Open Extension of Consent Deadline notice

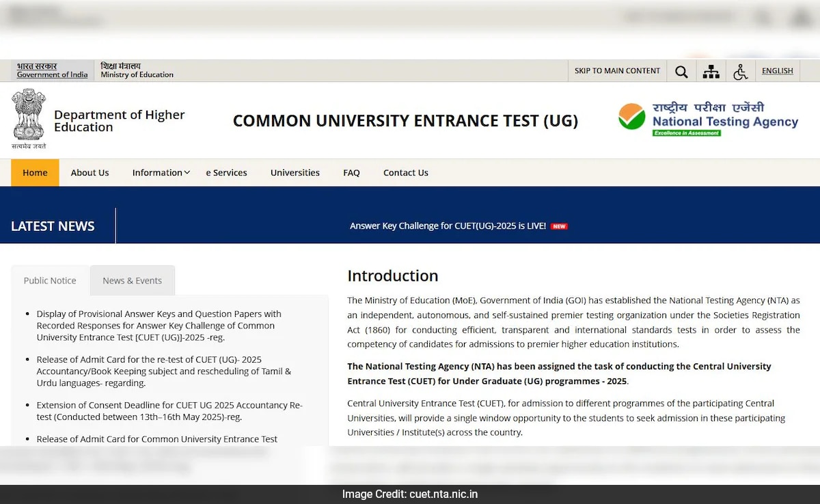(169, 411)
